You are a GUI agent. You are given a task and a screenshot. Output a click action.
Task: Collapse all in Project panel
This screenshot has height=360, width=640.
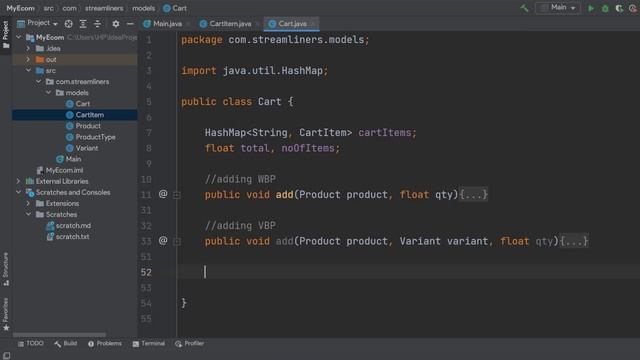click(97, 24)
